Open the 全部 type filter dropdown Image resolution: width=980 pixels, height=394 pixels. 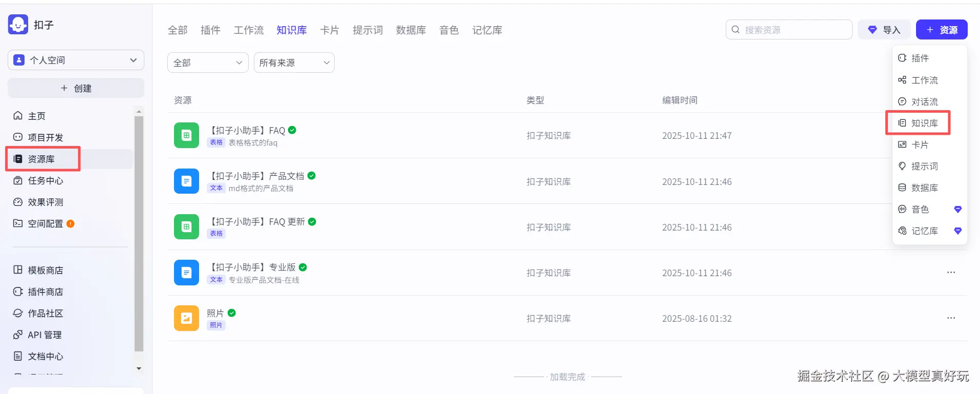click(207, 63)
